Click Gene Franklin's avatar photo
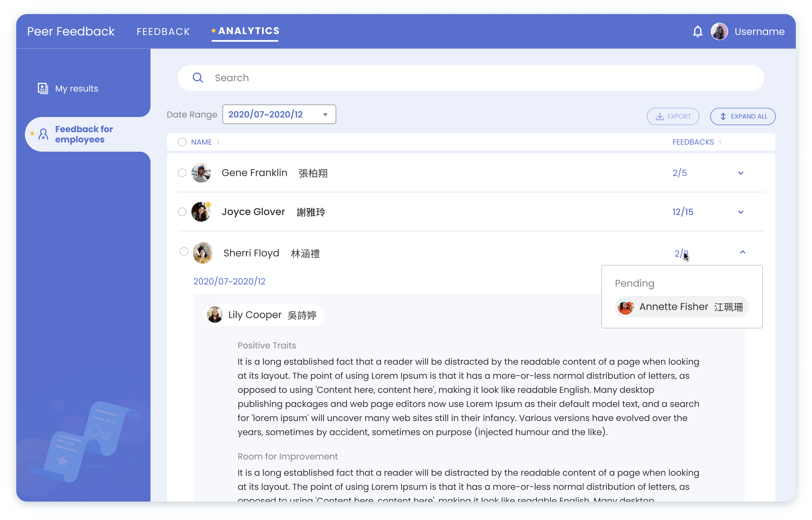 [x=201, y=173]
